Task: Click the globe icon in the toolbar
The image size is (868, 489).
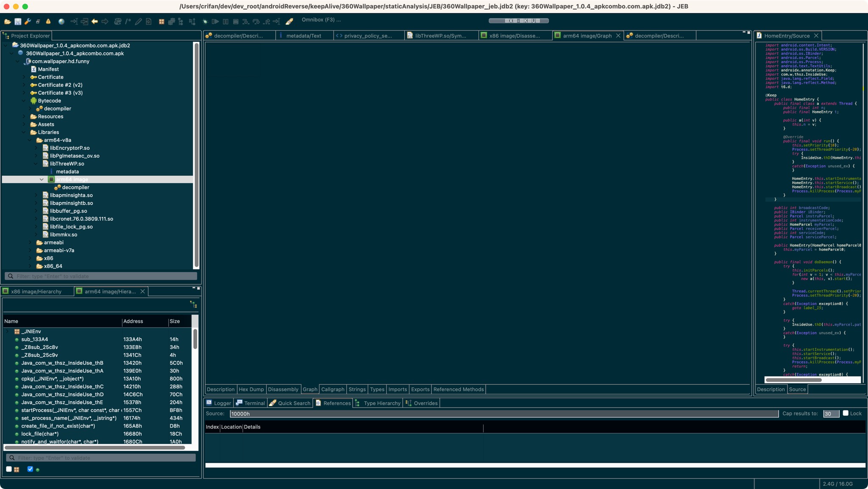Action: pyautogui.click(x=61, y=21)
